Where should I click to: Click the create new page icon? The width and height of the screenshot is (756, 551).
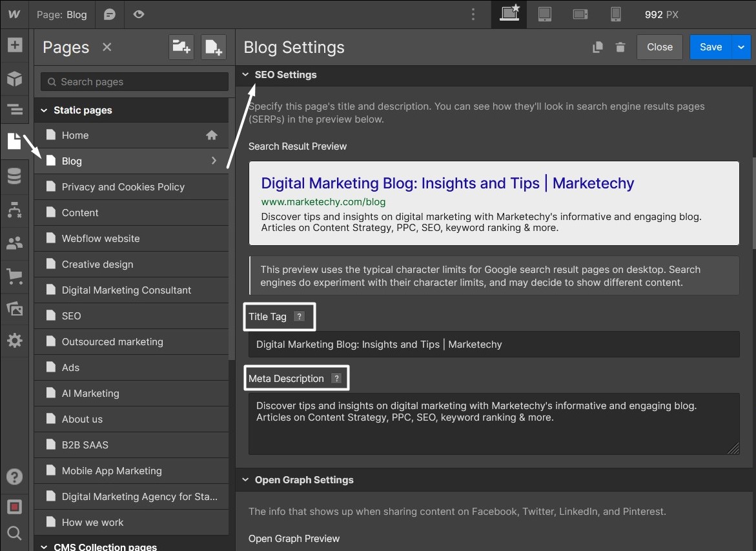tap(213, 47)
